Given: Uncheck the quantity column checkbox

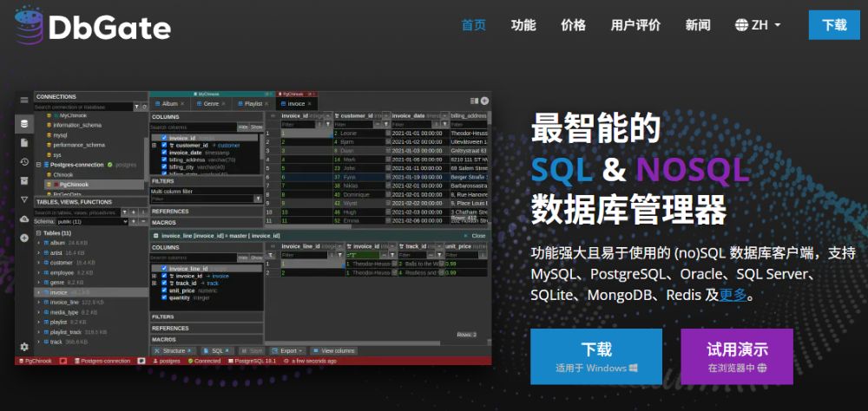Looking at the screenshot, I should 164,297.
